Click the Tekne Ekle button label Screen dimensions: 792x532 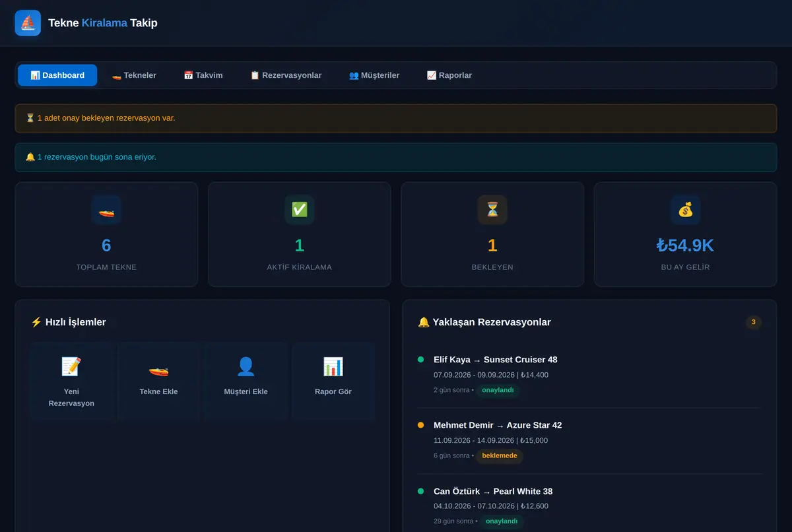pyautogui.click(x=158, y=391)
